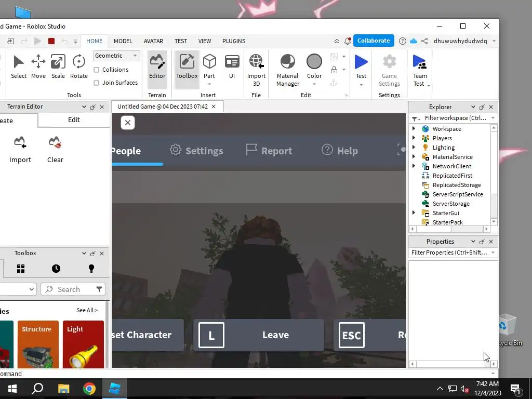Open the username account dropdown arrow
This screenshot has height=399, width=532.
pyautogui.click(x=494, y=41)
